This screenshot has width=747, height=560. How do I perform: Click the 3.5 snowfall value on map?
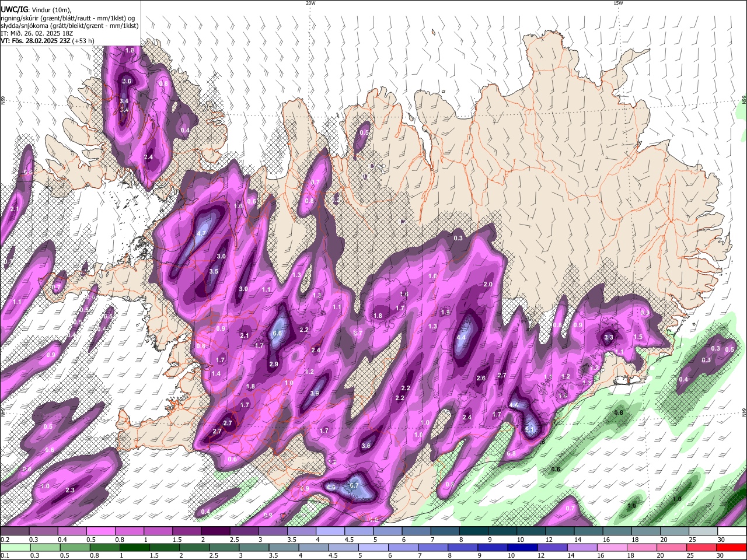click(x=214, y=271)
